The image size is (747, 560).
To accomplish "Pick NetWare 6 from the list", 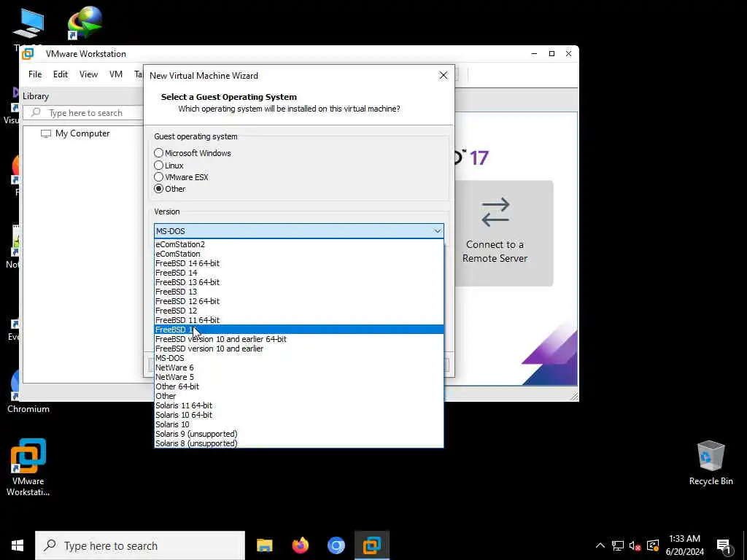I will coord(298,367).
